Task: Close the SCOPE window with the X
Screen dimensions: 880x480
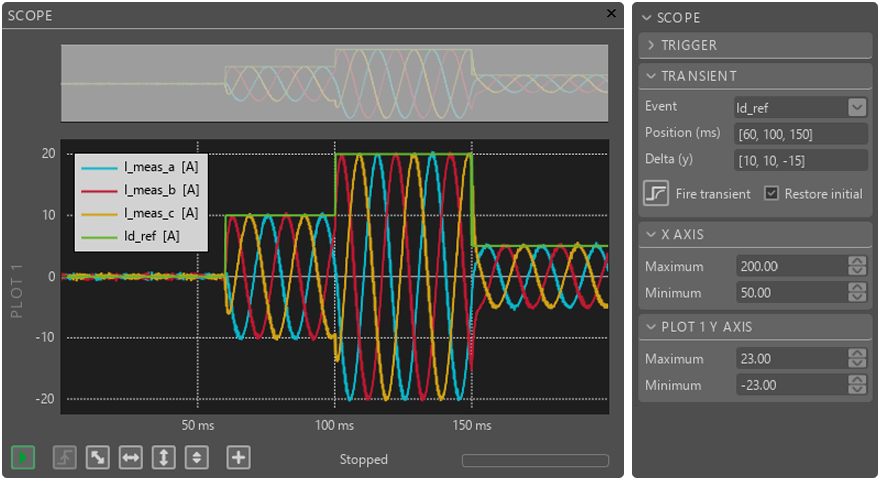Action: pyautogui.click(x=611, y=13)
